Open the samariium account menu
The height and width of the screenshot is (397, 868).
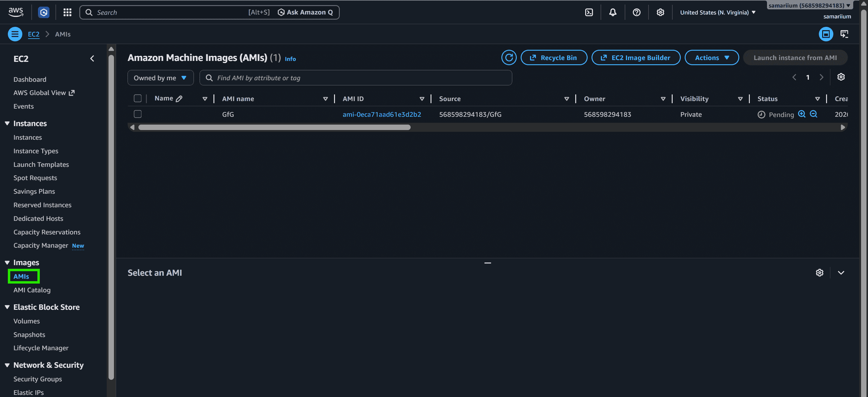pyautogui.click(x=810, y=5)
